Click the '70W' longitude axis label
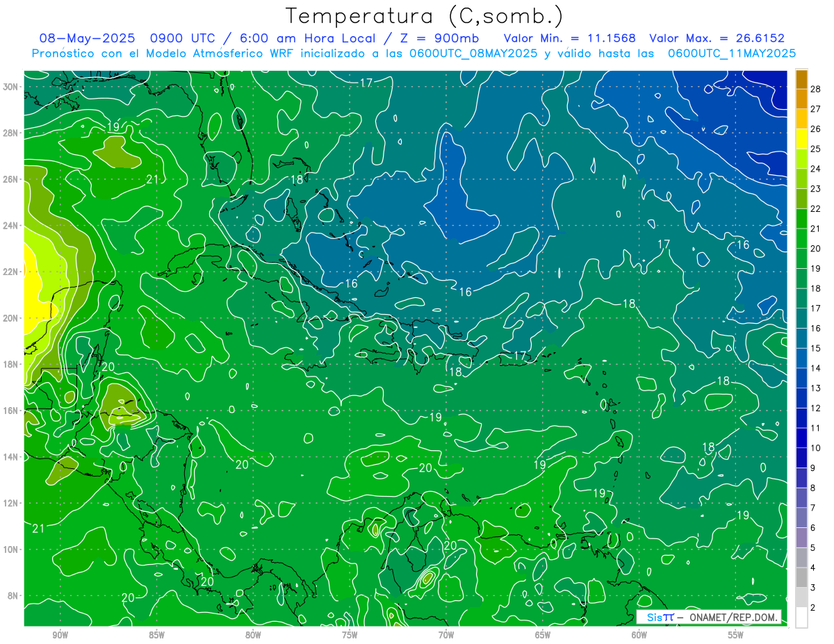The image size is (834, 644). (x=446, y=634)
